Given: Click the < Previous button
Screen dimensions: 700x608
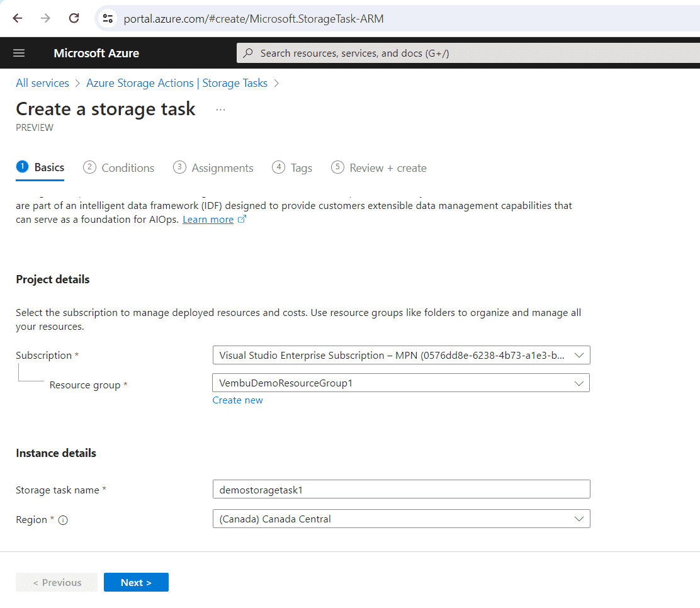Looking at the screenshot, I should (57, 582).
